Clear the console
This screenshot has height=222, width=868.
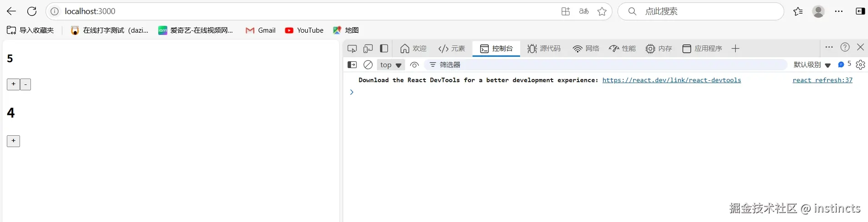(x=368, y=65)
